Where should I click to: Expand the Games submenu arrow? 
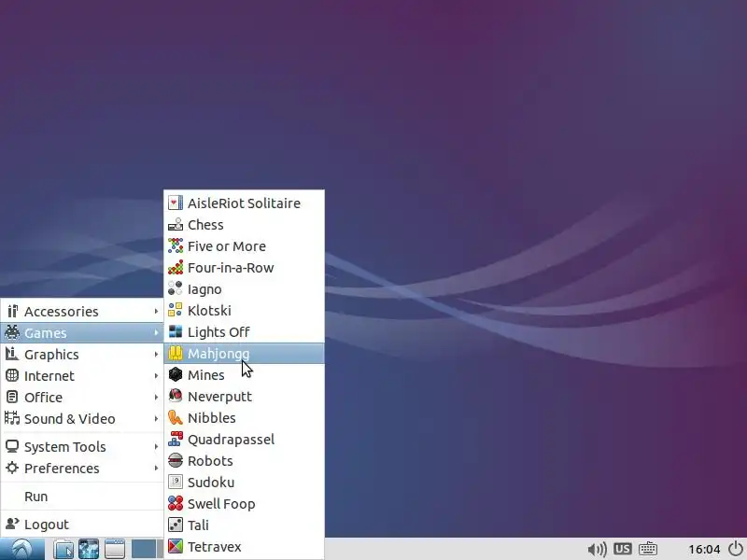click(x=156, y=332)
